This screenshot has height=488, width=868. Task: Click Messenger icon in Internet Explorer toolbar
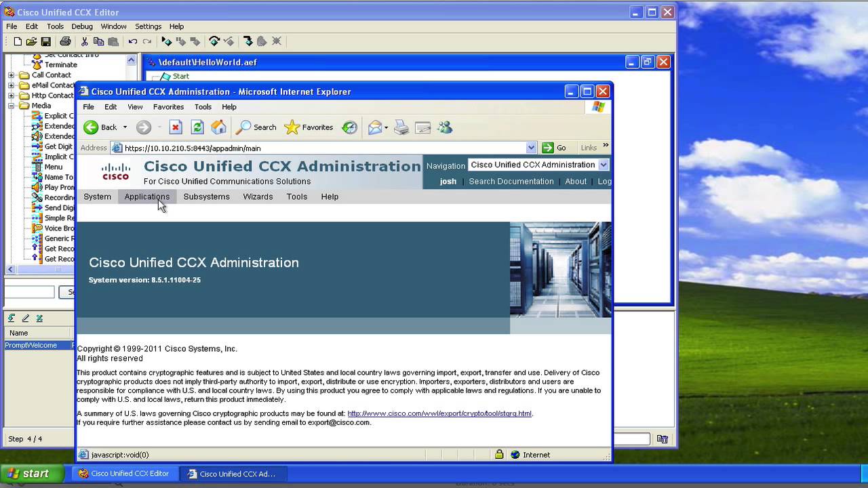(x=445, y=127)
